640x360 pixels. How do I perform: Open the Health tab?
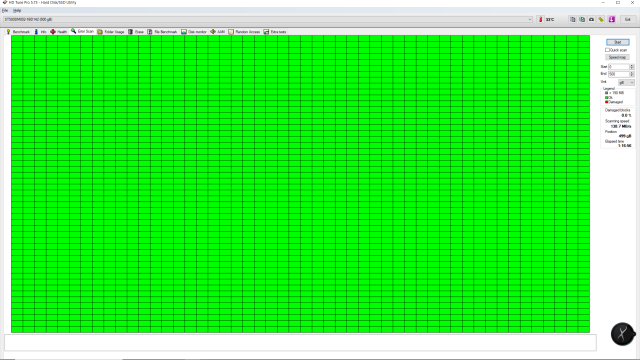coord(58,31)
